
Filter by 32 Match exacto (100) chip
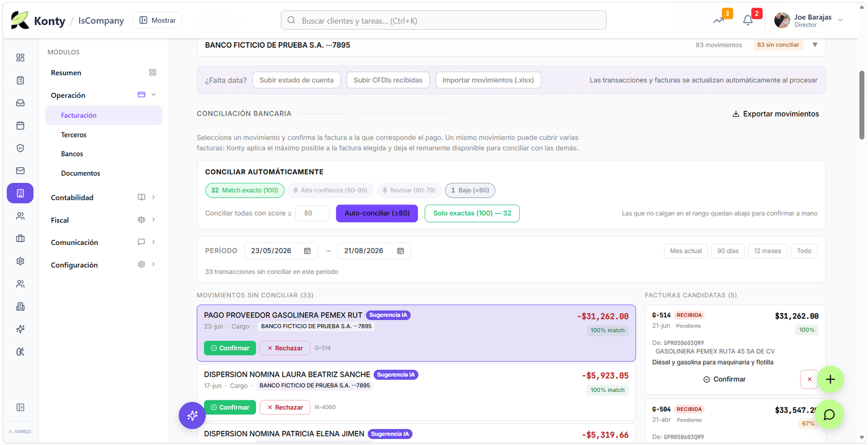245,190
